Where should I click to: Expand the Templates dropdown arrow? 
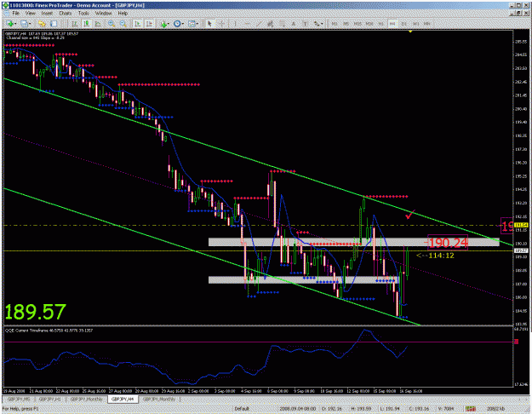tap(197, 24)
